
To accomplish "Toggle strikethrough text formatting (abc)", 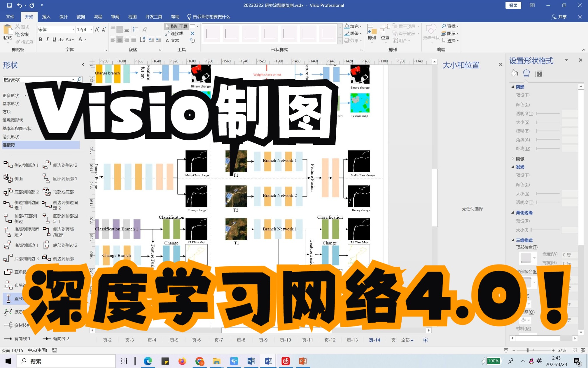I will pyautogui.click(x=61, y=39).
